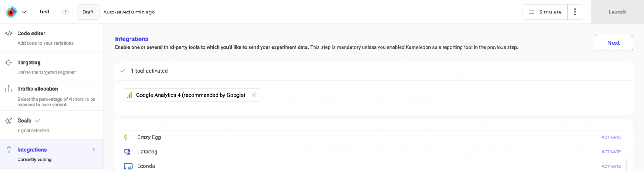Click the Datadog logo icon
644x171 pixels.
tap(128, 152)
